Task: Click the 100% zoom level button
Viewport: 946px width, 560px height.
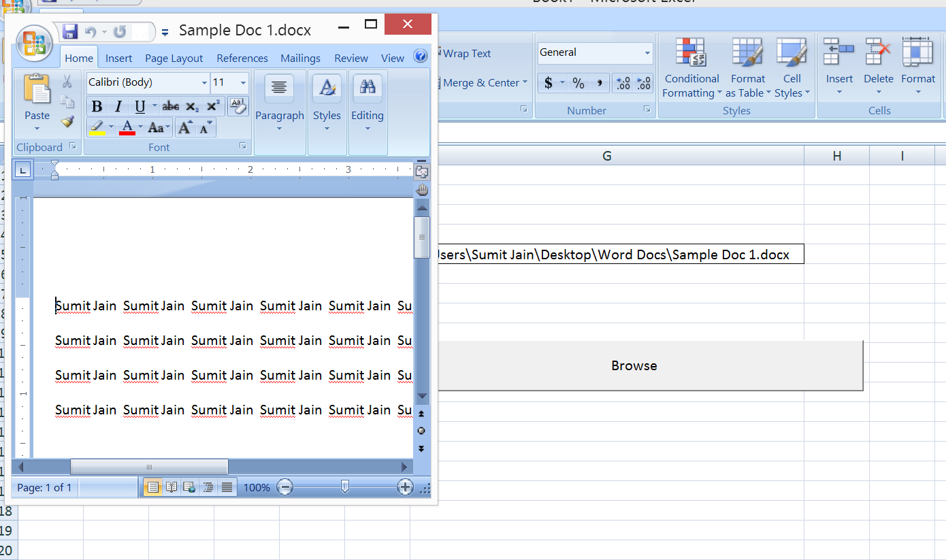Action: [257, 487]
